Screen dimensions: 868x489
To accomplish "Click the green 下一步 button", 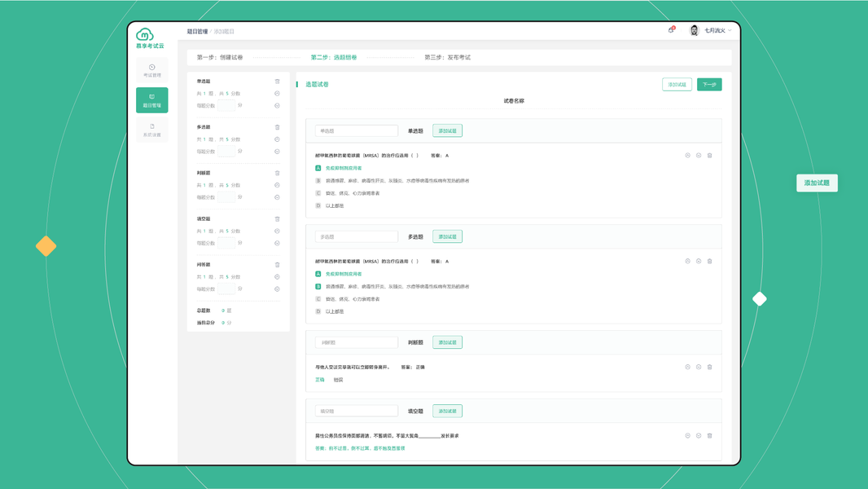I will coord(709,85).
